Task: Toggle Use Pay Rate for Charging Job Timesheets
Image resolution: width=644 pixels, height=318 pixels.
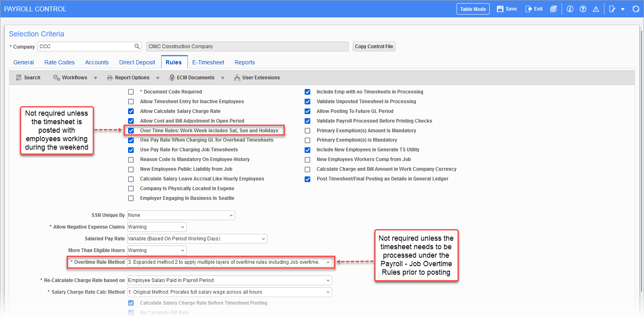Action: pyautogui.click(x=131, y=150)
